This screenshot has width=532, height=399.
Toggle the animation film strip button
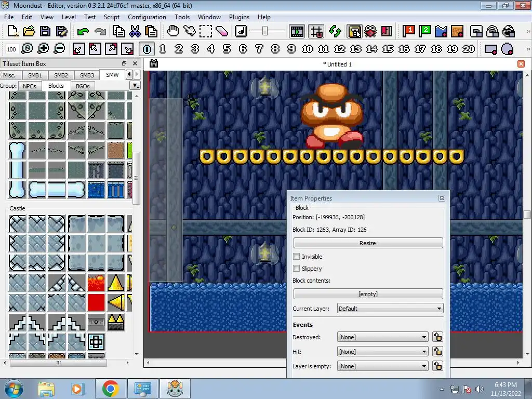coord(297,32)
